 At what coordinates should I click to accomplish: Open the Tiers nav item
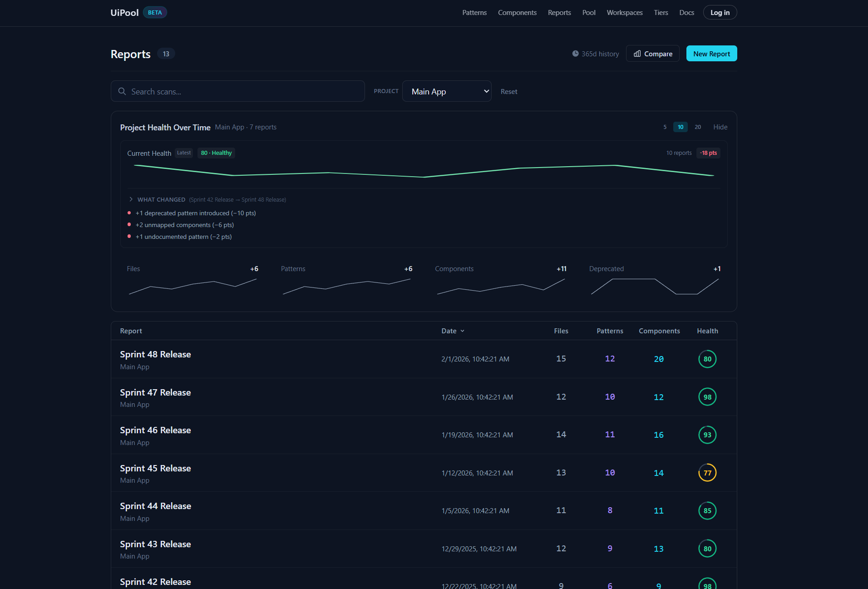661,13
